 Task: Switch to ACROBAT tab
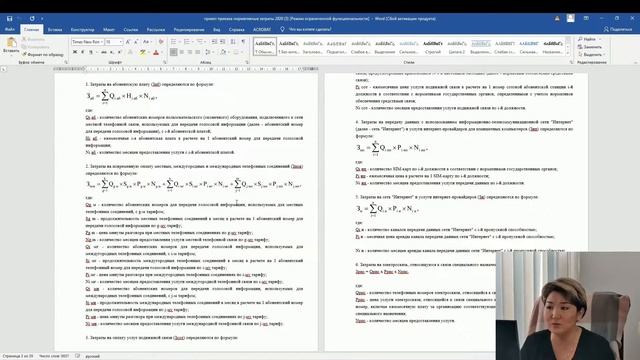[262, 29]
